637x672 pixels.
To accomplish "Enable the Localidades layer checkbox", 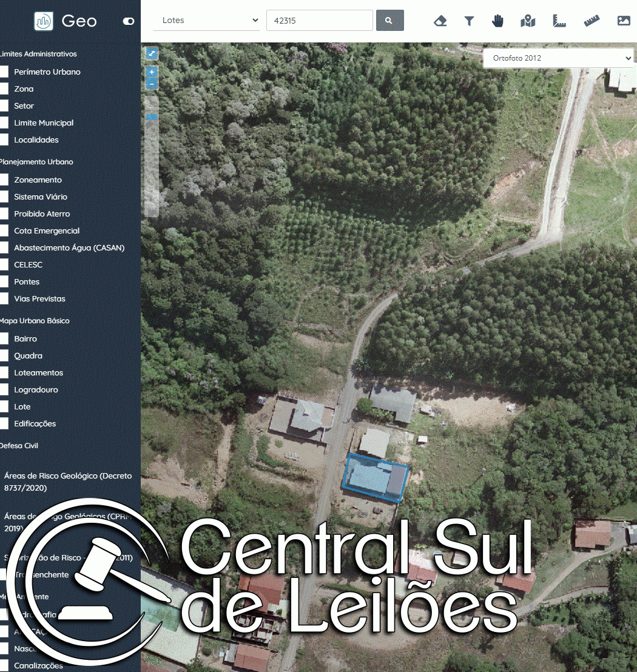I will 4,139.
